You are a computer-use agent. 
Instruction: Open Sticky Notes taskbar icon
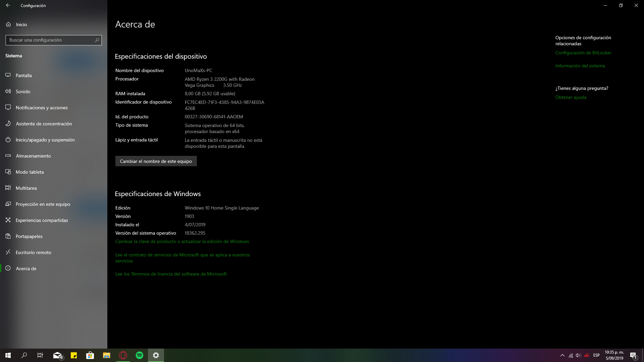[x=74, y=355]
